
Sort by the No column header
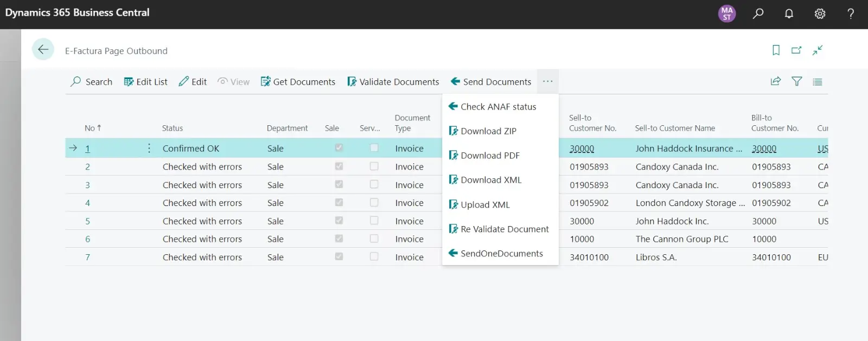pyautogui.click(x=93, y=128)
